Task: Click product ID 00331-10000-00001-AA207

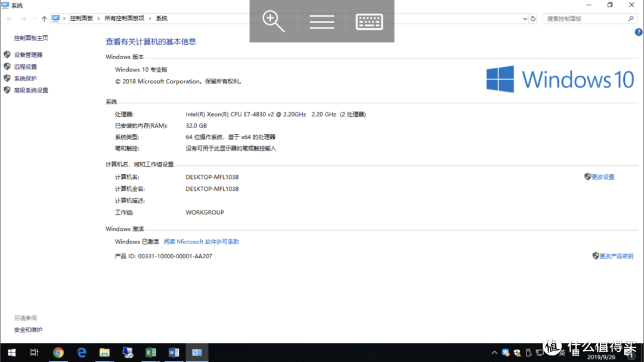Action: (163, 256)
